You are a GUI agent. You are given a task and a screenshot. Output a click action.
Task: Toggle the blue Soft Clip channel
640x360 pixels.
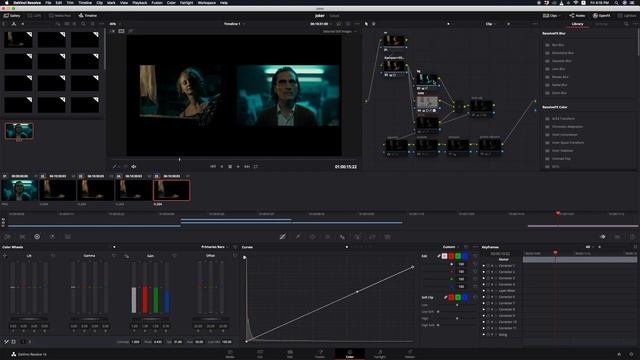pos(464,297)
